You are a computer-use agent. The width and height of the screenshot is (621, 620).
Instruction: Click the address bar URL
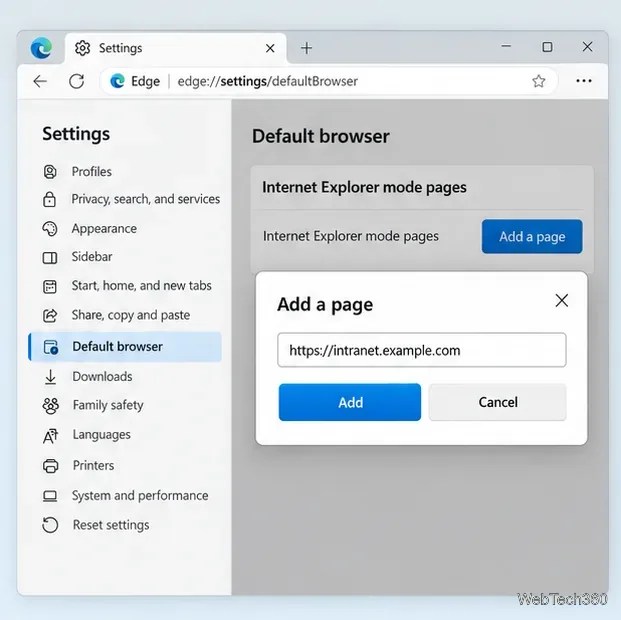267,81
